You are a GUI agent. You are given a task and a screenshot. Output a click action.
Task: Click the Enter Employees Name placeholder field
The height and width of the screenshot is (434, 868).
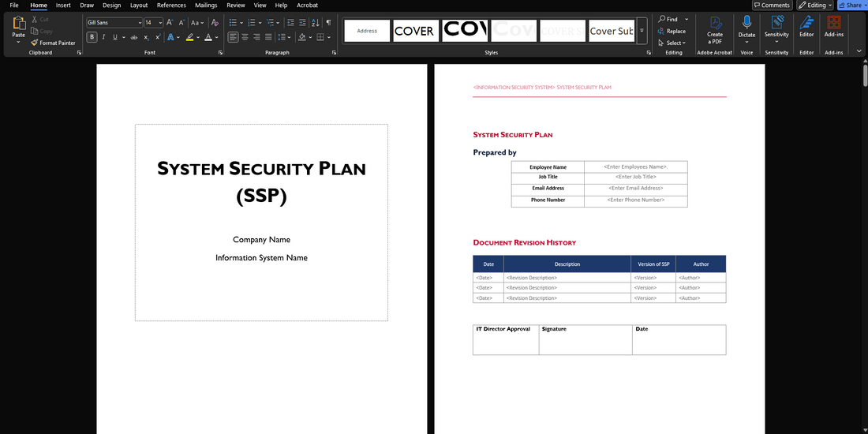[x=635, y=166]
